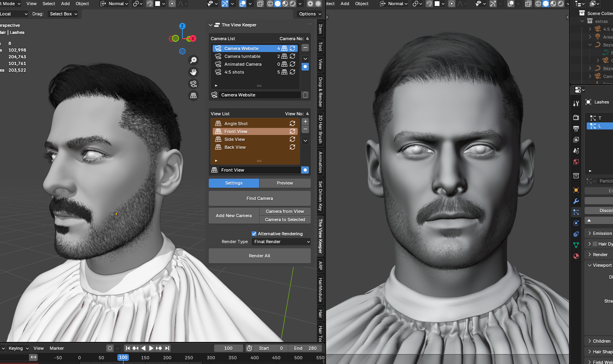Delete Camera Website using the trash icon
The width and height of the screenshot is (613, 364).
(305, 95)
